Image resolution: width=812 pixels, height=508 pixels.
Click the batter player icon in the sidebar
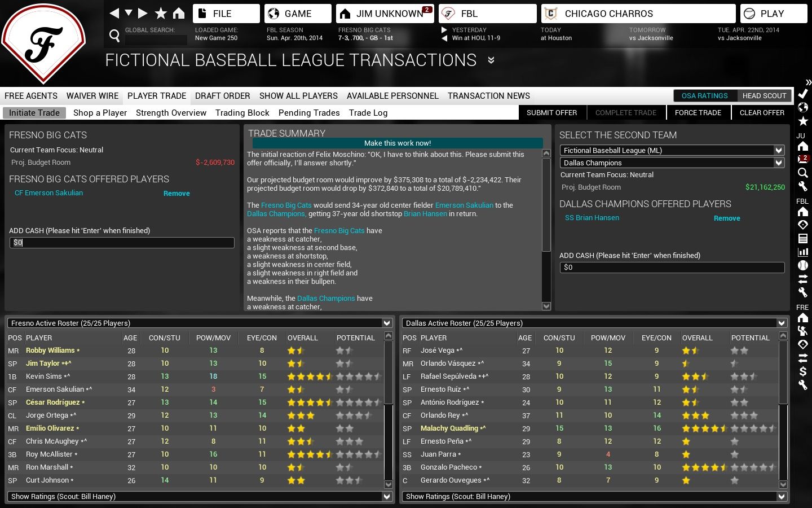pyautogui.click(x=803, y=331)
